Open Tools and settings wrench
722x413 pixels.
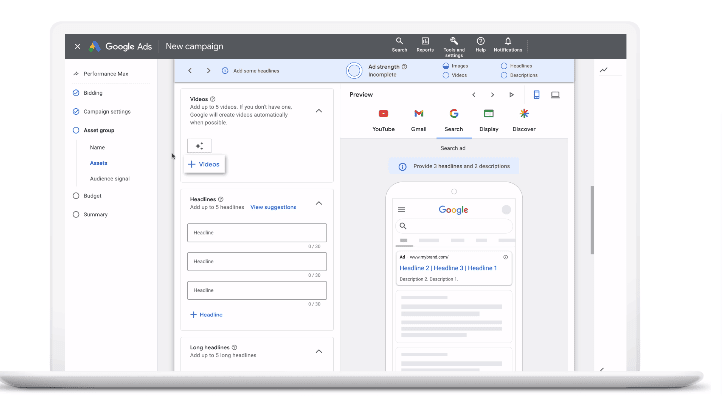(x=454, y=47)
